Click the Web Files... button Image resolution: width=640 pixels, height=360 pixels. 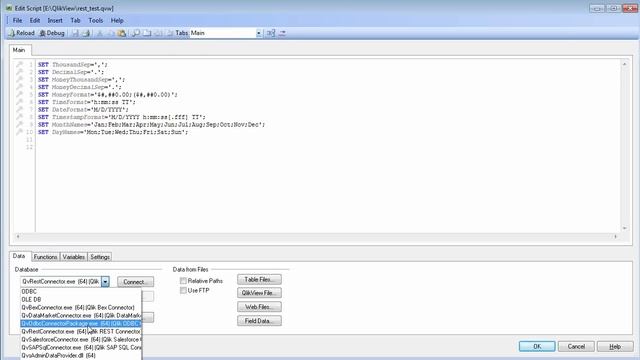click(259, 307)
